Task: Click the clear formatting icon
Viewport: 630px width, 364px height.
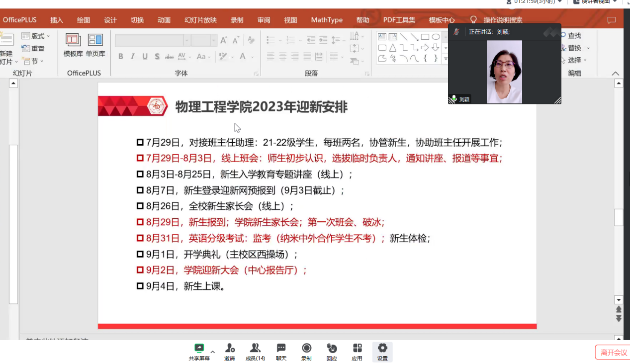Action: point(251,40)
